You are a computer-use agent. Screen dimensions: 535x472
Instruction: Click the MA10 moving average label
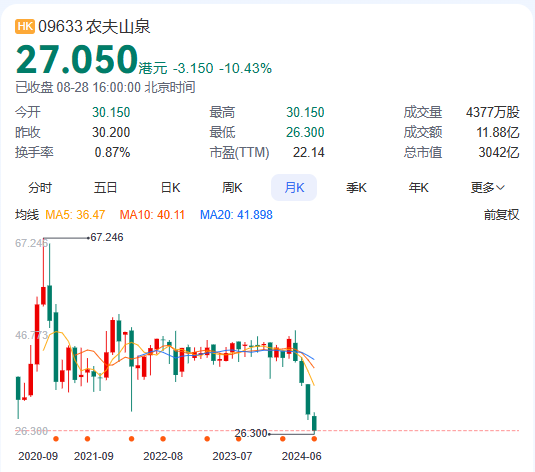[x=152, y=215]
